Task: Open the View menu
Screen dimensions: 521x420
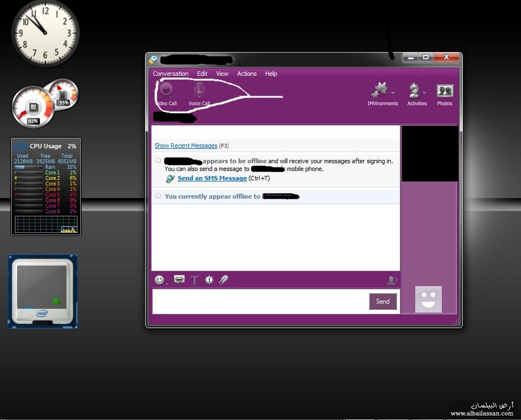Action: point(222,74)
